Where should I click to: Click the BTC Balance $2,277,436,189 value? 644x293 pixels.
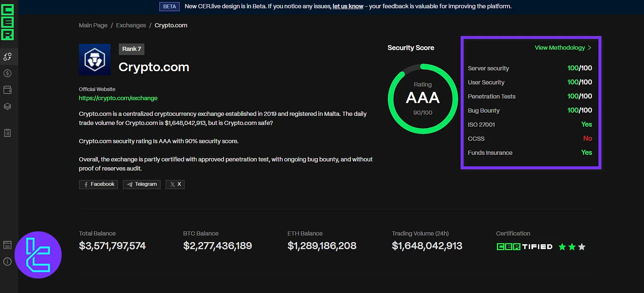tap(218, 246)
